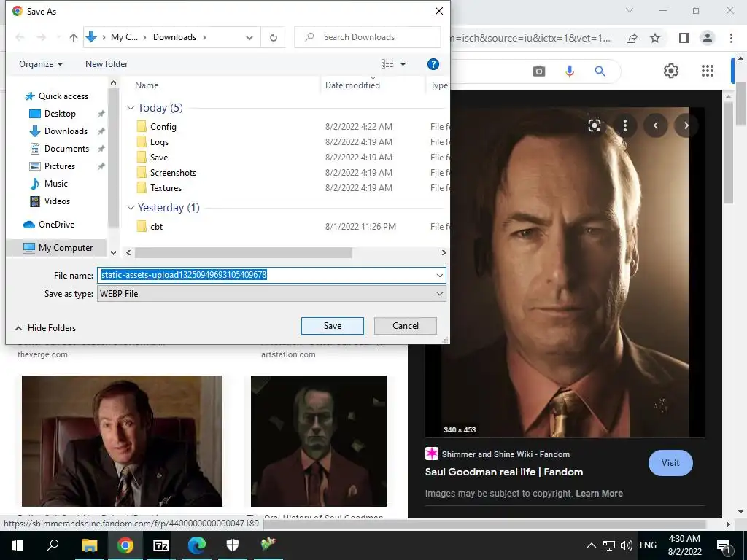Viewport: 747px width, 560px height.
Task: Select OneDrive in navigation pane
Action: tap(49, 225)
